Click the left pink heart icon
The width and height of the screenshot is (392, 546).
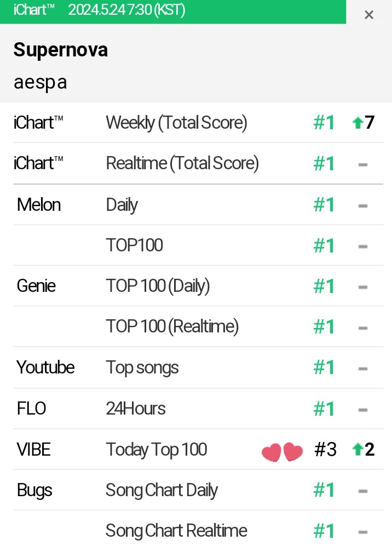271,452
